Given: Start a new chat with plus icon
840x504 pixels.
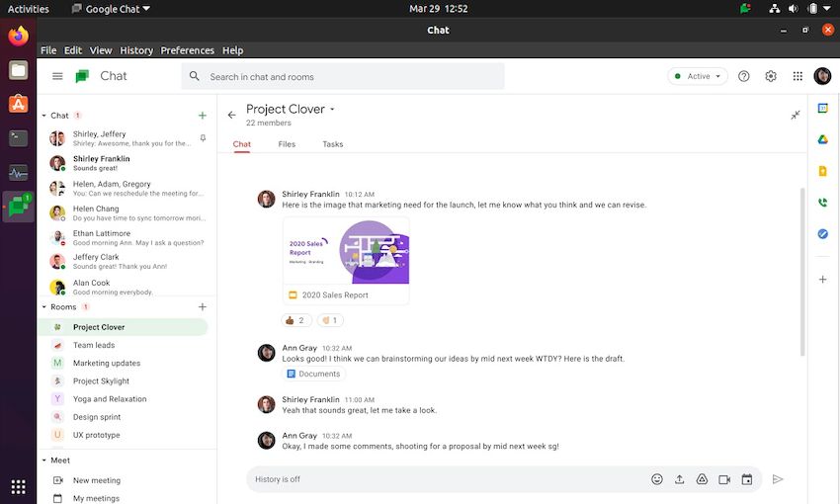Looking at the screenshot, I should click(203, 116).
